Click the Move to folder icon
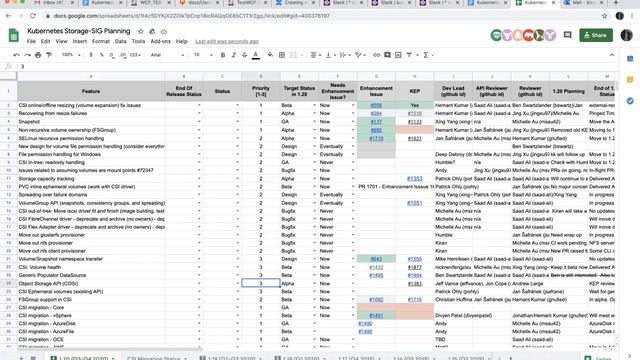Image resolution: width=640 pixels, height=360 pixels. tap(152, 31)
